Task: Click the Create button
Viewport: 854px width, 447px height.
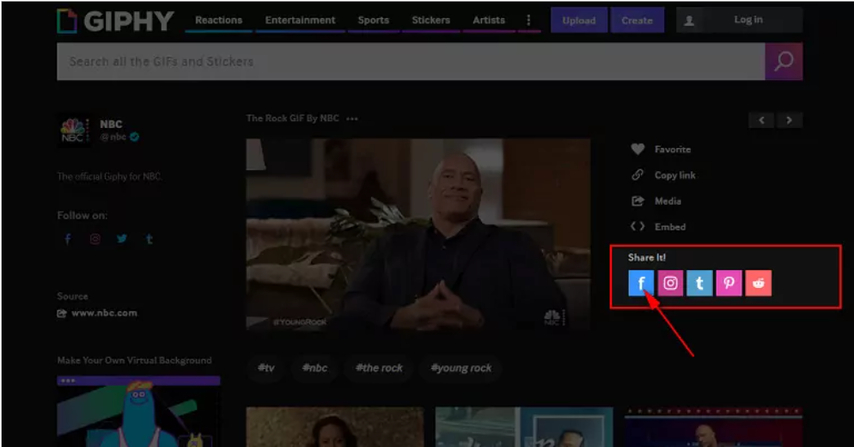Action: pyautogui.click(x=637, y=20)
